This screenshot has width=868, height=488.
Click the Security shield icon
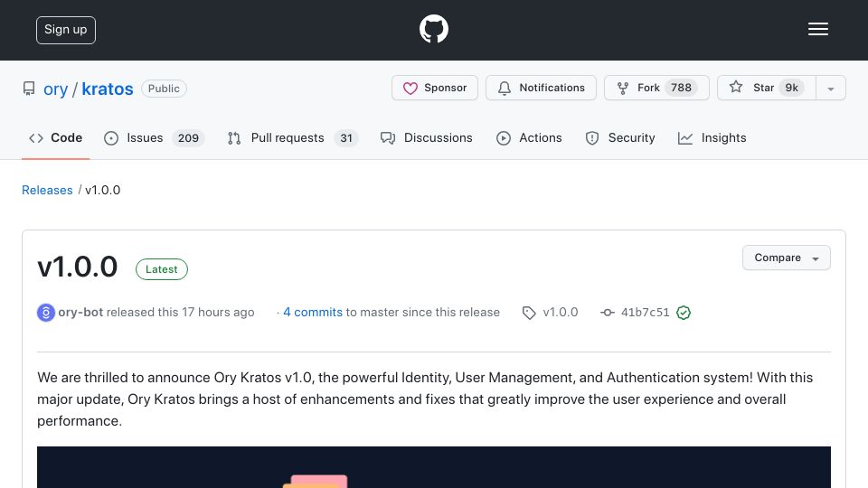[591, 138]
